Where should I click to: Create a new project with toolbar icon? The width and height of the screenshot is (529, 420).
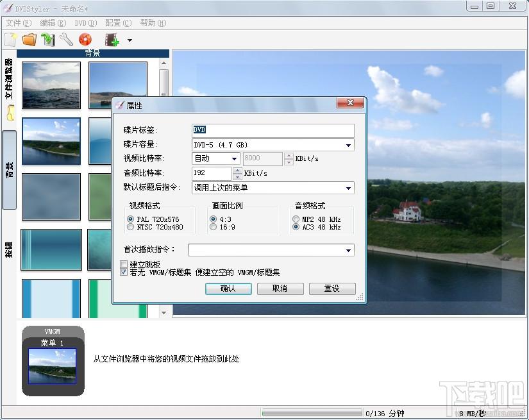click(11, 40)
